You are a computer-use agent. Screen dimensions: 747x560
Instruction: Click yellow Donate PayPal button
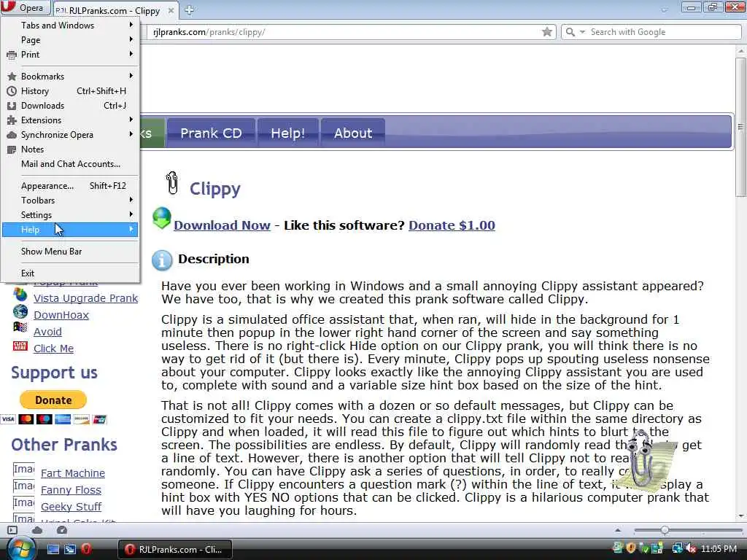pyautogui.click(x=53, y=400)
